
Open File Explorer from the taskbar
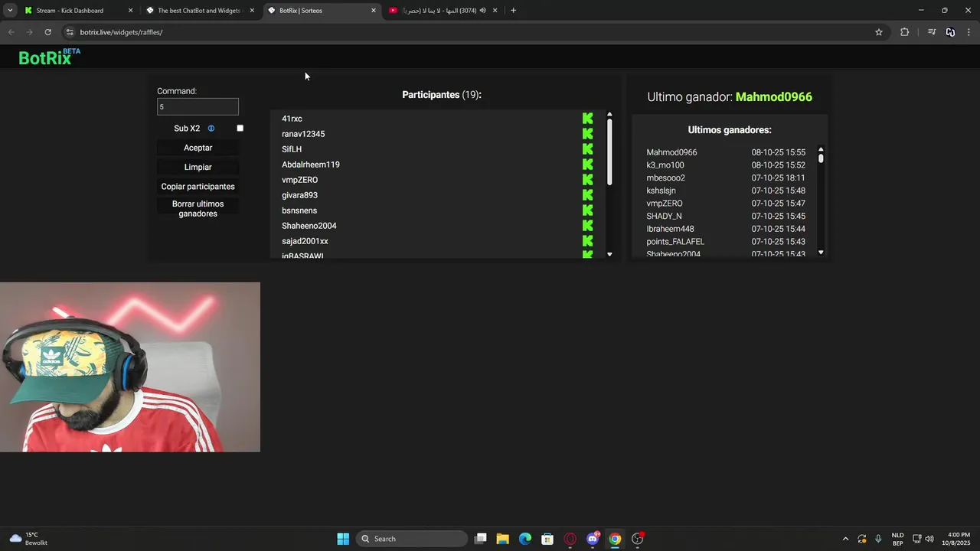pyautogui.click(x=502, y=539)
